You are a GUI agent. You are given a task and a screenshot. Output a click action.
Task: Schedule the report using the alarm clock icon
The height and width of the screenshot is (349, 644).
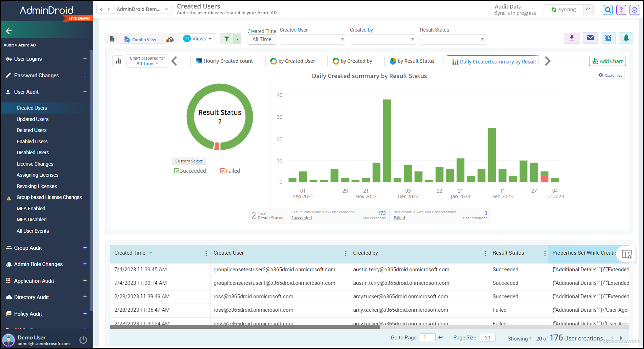point(608,38)
